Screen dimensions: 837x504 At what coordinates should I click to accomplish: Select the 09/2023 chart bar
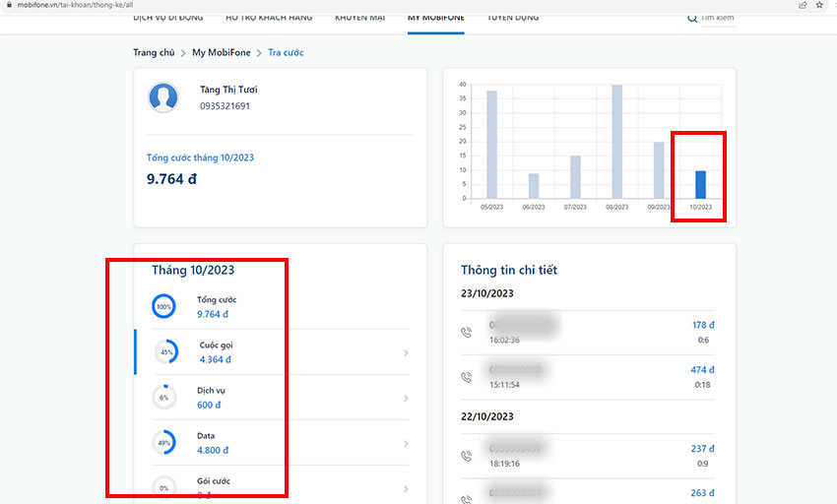(659, 169)
